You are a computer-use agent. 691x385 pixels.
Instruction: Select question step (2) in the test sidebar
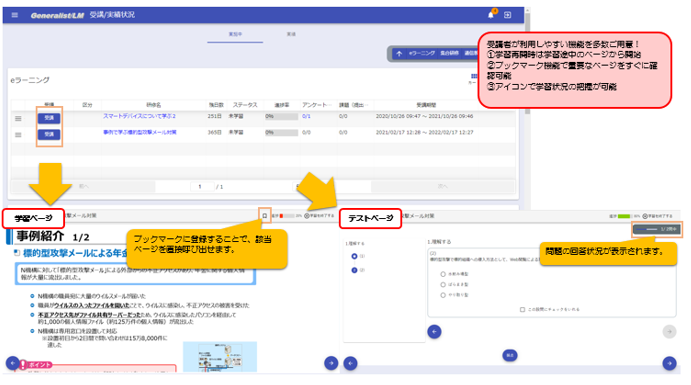pos(354,270)
